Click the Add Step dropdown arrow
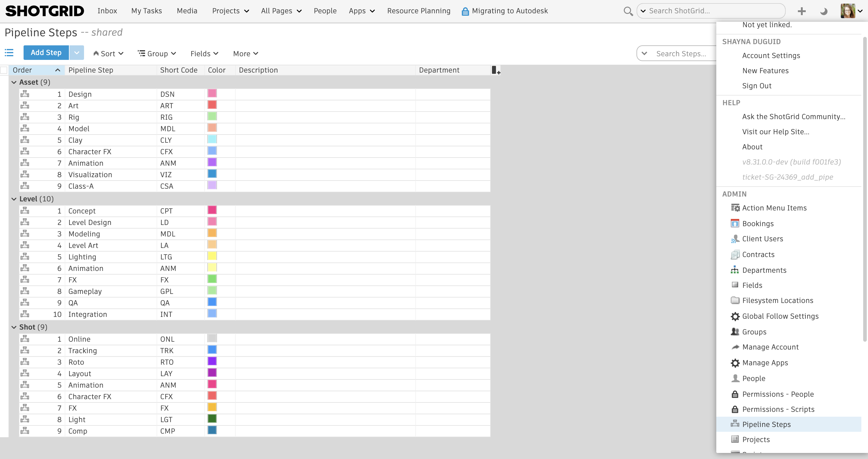This screenshot has width=868, height=459. [x=76, y=53]
